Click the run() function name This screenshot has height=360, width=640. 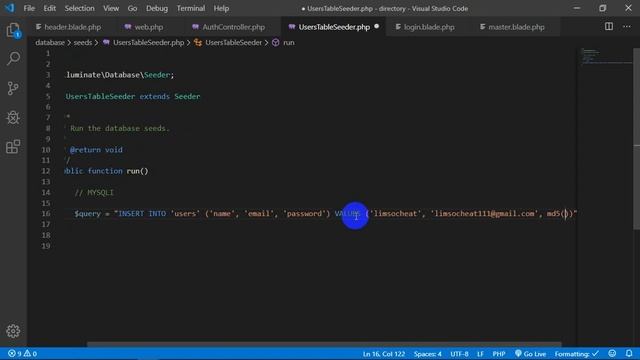137,171
